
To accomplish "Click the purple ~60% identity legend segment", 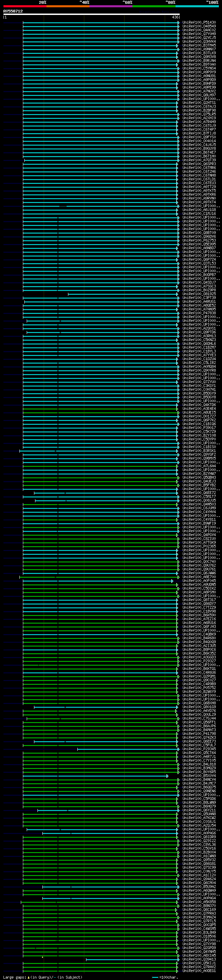I will point(111,6).
